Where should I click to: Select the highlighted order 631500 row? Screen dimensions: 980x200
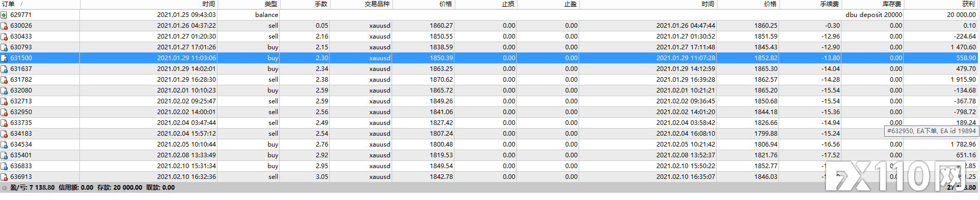(x=489, y=58)
